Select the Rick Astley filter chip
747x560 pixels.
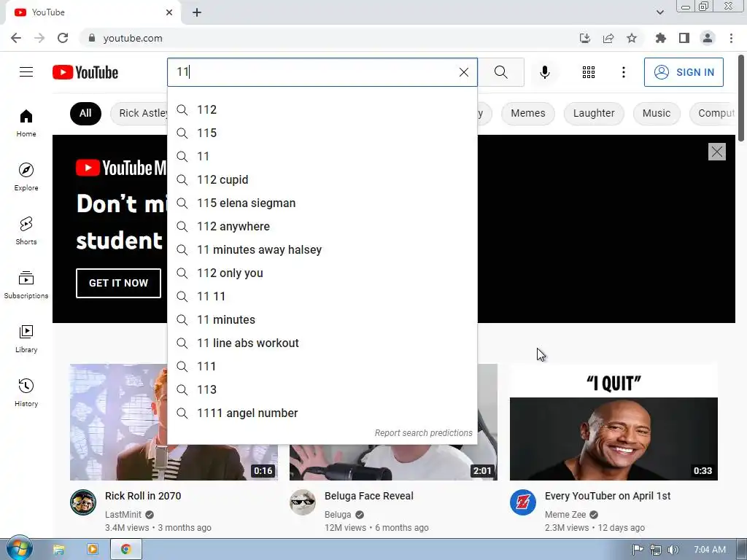(140, 113)
